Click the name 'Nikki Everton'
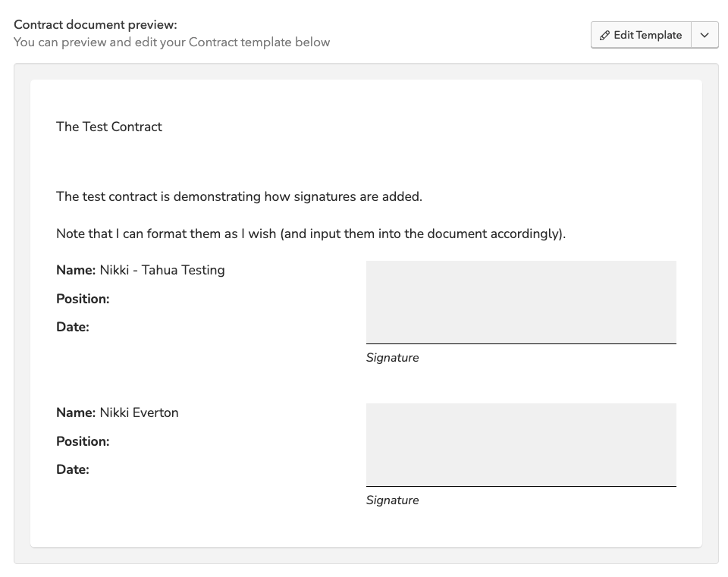Screen dimensions: 728x577 [x=139, y=412]
